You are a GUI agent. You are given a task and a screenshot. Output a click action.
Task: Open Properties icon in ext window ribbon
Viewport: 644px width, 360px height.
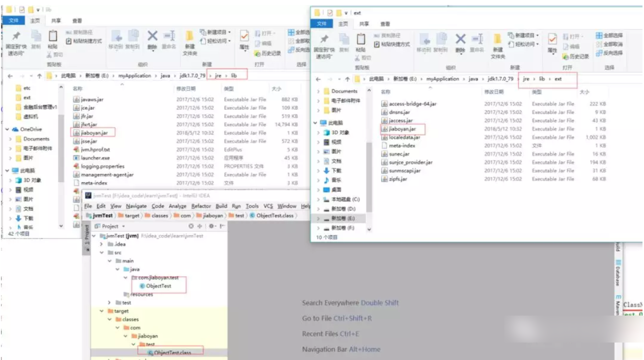tap(552, 39)
